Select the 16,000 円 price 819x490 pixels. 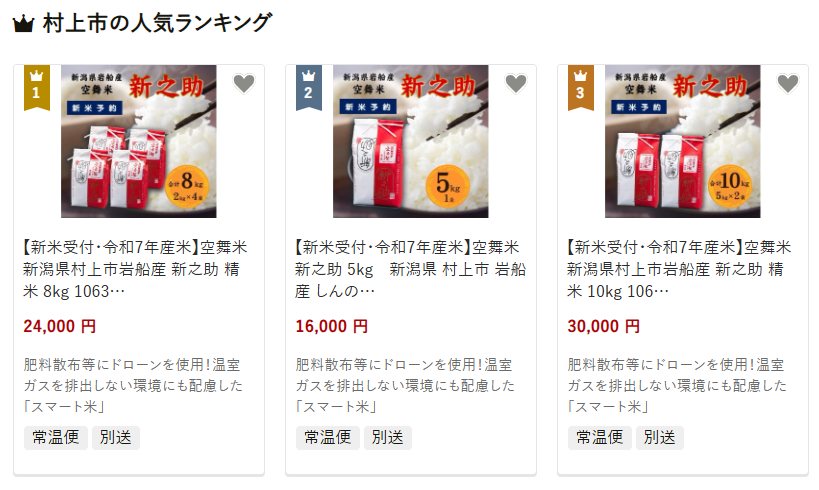click(332, 326)
